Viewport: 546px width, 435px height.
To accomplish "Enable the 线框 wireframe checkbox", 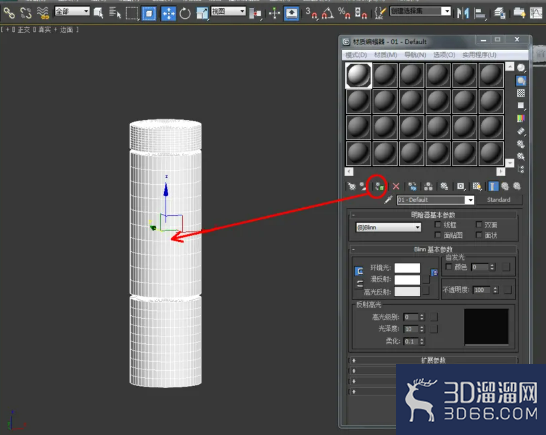I will pos(438,225).
